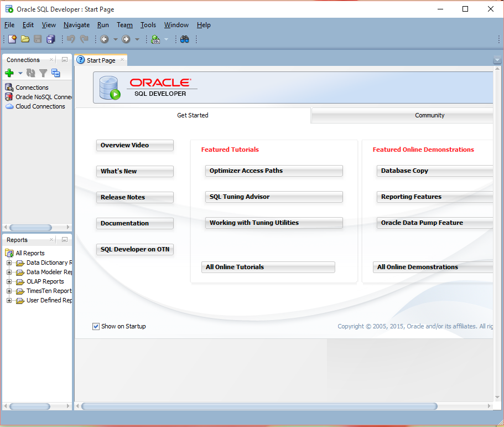This screenshot has width=504, height=427.
Task: Open Optimizer Access Paths tutorial
Action: (274, 171)
